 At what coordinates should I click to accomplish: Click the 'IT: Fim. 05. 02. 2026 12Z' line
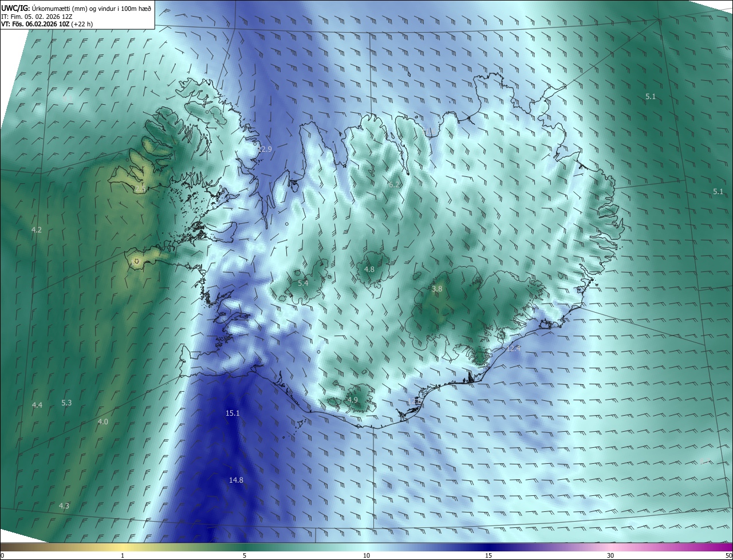pos(36,16)
